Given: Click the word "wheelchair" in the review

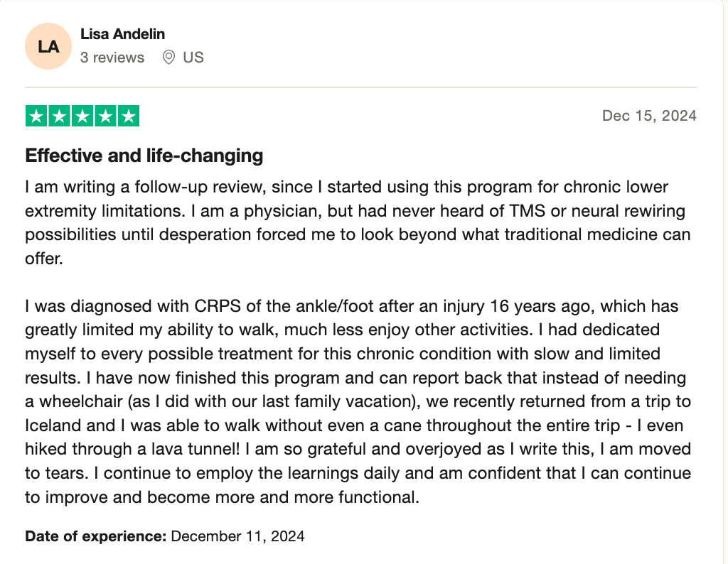Looking at the screenshot, I should [x=80, y=401].
